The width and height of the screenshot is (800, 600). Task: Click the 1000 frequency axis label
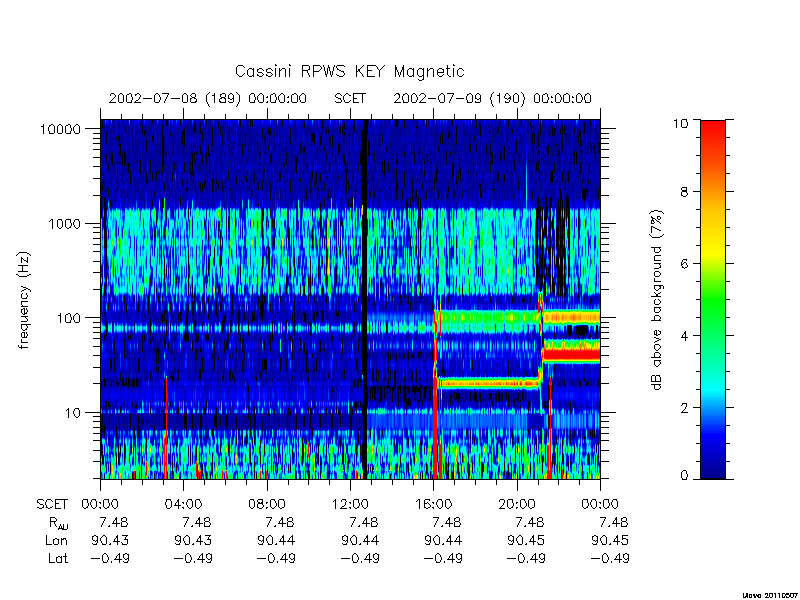pos(64,223)
